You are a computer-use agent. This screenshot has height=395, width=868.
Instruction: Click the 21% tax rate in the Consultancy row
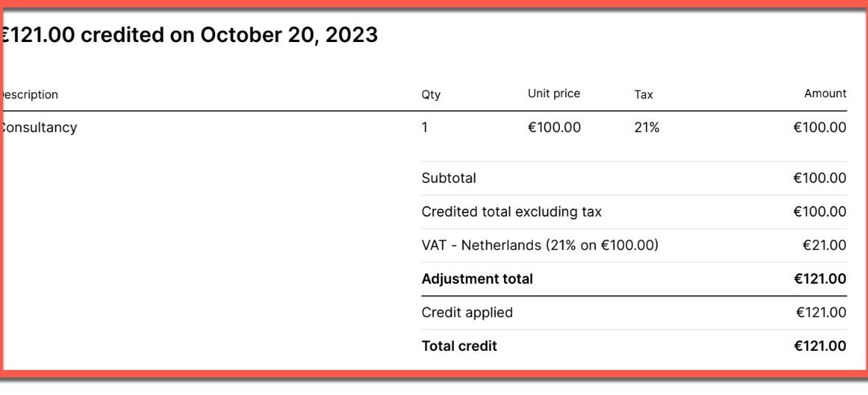tap(647, 127)
